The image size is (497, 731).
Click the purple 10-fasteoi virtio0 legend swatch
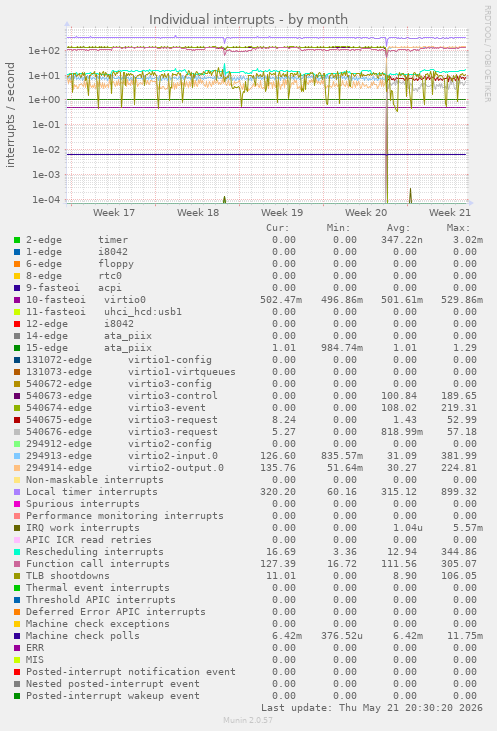[x=17, y=300]
